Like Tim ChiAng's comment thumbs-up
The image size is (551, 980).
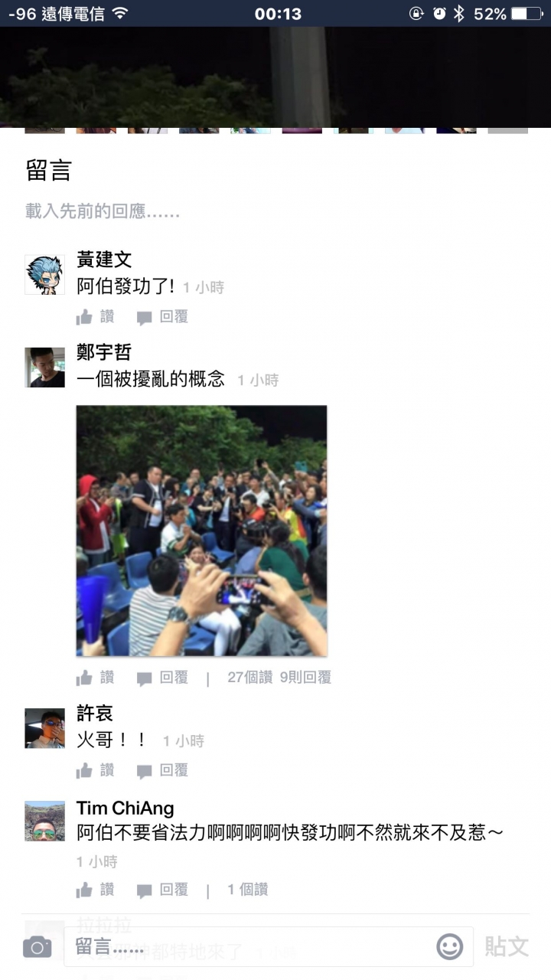click(x=85, y=890)
